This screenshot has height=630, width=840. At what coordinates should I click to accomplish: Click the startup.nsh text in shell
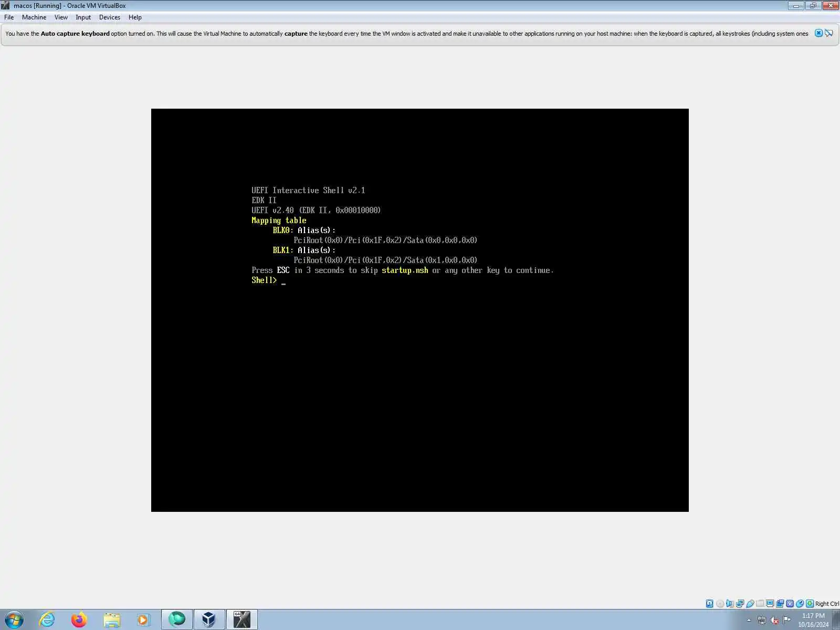[x=405, y=270]
